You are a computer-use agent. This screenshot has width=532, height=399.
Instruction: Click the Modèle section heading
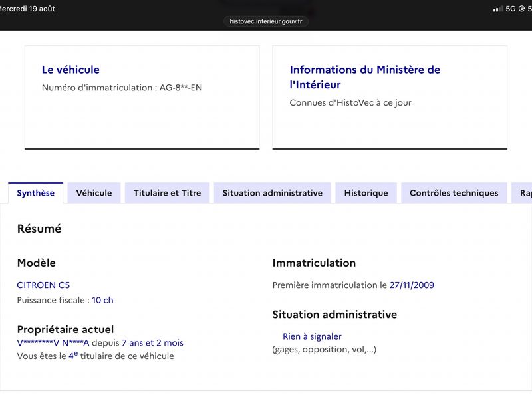pos(37,263)
